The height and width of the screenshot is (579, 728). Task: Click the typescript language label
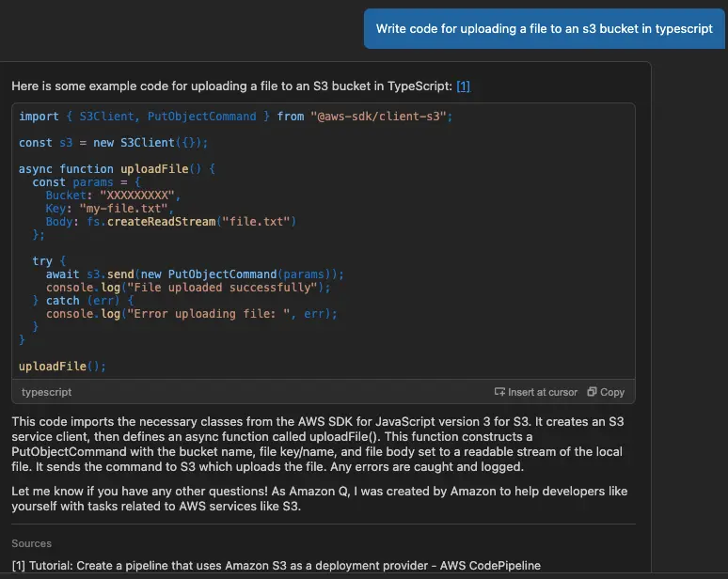click(x=46, y=392)
